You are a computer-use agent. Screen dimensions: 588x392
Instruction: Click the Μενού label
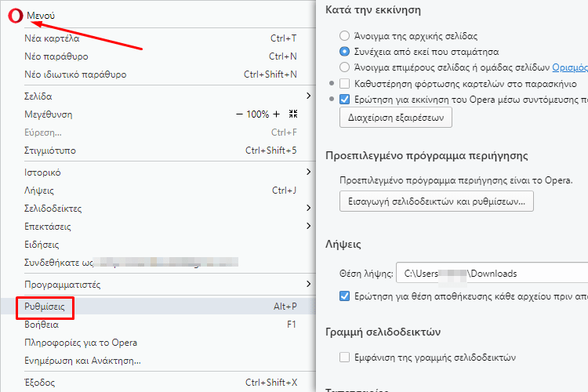[41, 16]
